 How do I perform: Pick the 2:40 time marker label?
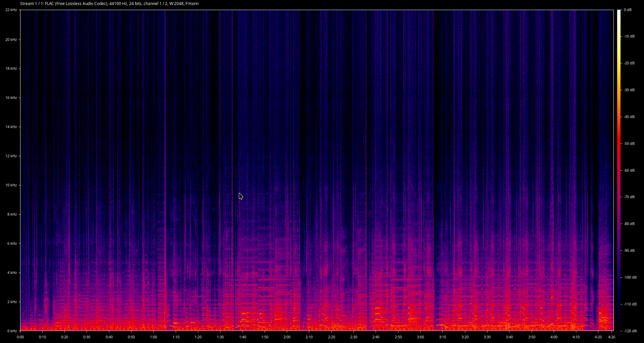coord(376,337)
